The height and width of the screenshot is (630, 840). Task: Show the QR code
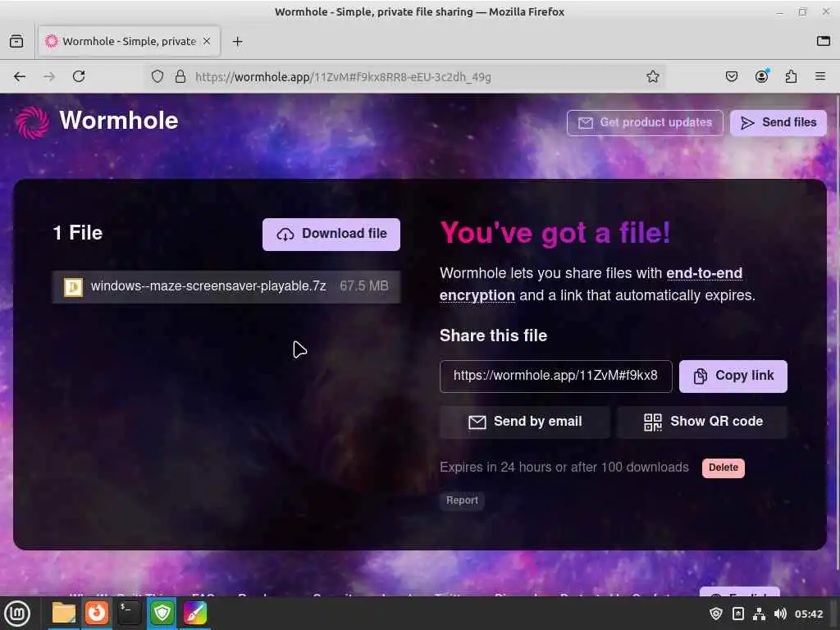(702, 422)
